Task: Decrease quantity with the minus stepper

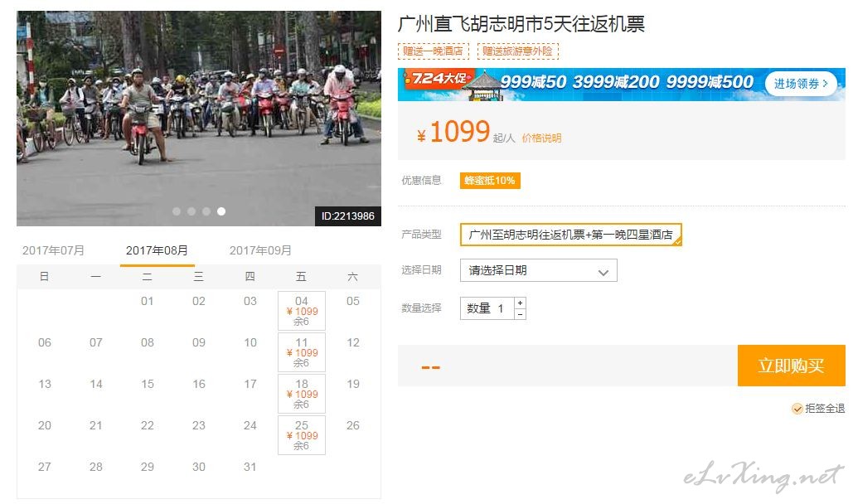Action: click(520, 314)
